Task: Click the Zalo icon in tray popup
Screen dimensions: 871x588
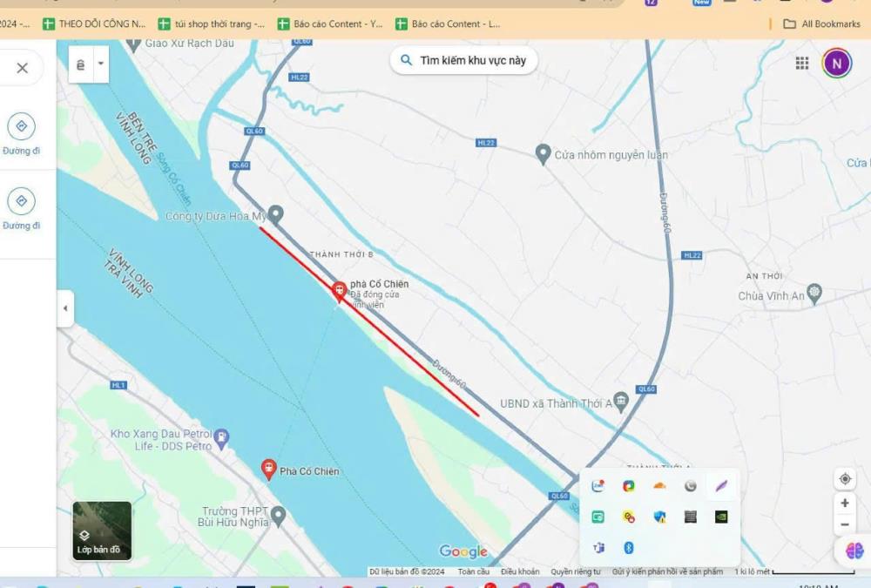Action: coord(598,486)
